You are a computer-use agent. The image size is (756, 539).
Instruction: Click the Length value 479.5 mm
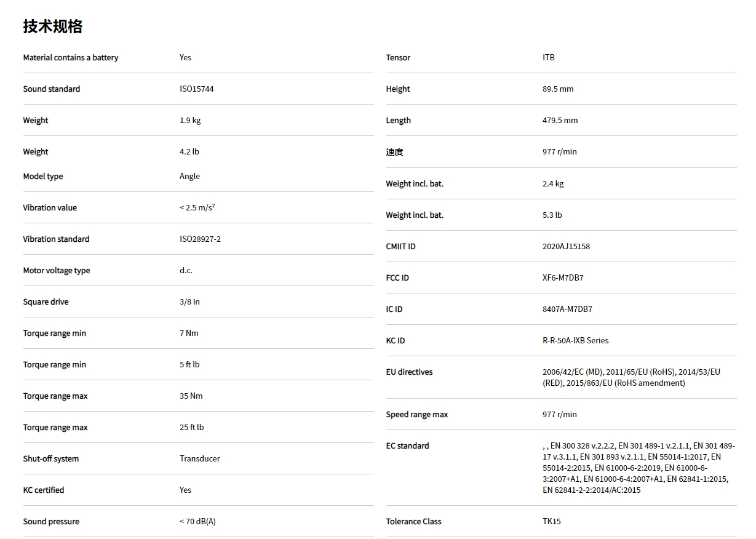[x=560, y=121]
